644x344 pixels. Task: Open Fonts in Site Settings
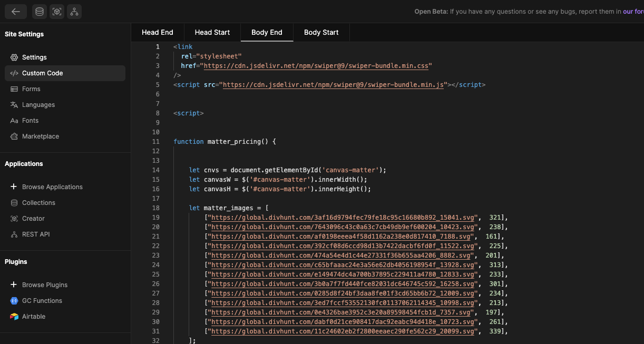pyautogui.click(x=65, y=121)
